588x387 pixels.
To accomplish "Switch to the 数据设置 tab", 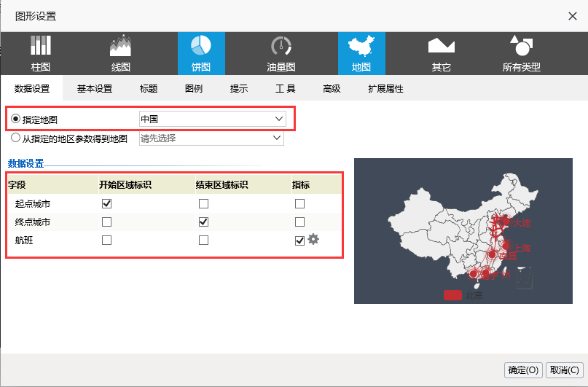I will (x=32, y=88).
